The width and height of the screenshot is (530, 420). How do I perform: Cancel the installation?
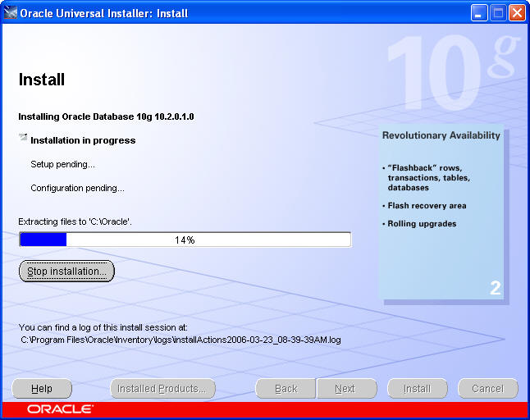(x=487, y=389)
